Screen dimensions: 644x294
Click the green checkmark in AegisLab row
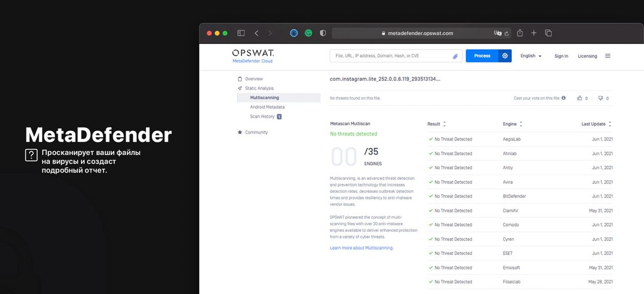point(430,139)
